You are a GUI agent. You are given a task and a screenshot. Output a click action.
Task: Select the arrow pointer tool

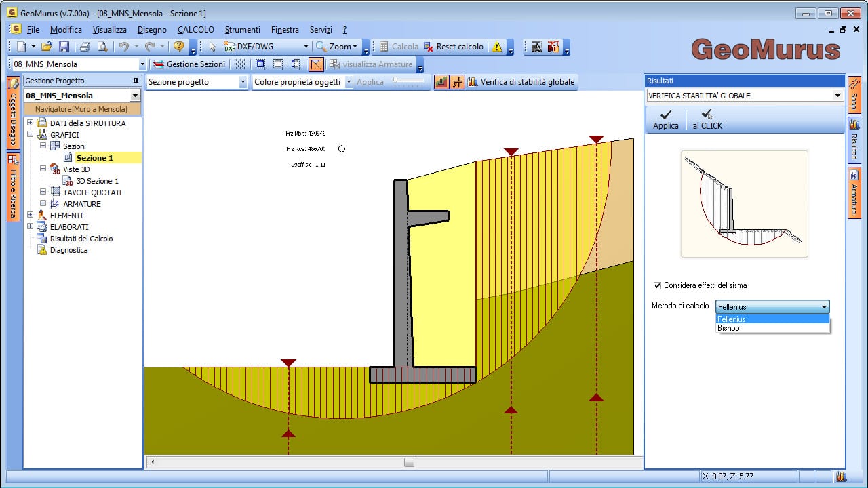212,47
